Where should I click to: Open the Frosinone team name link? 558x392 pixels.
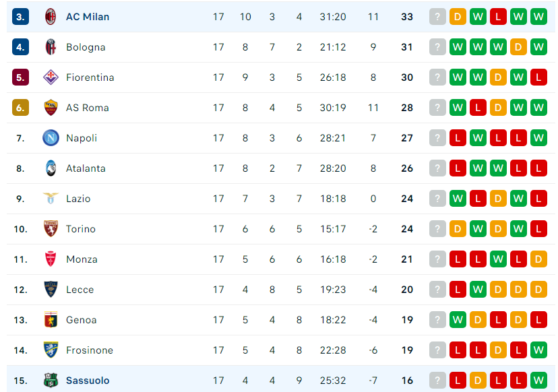coord(90,350)
